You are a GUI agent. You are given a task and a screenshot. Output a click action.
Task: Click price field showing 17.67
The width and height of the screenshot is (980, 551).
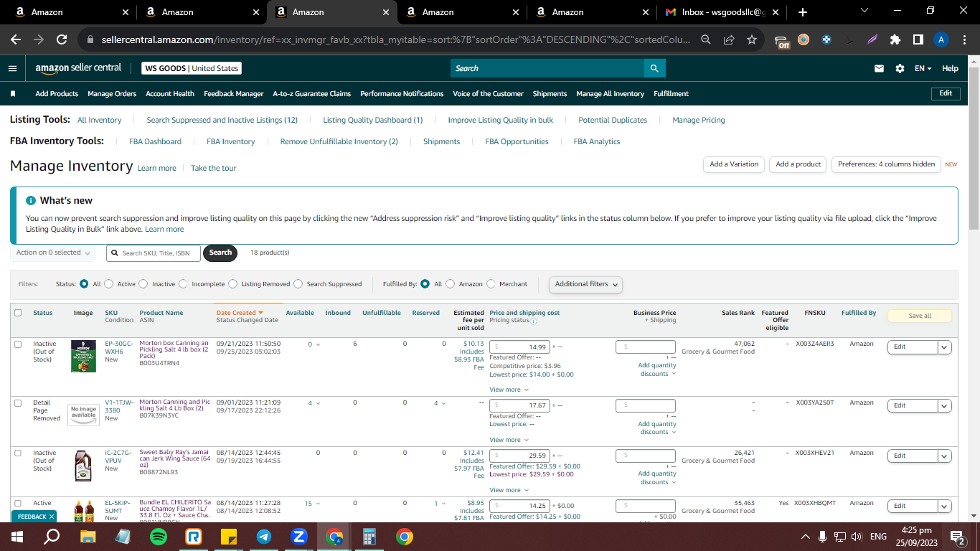tap(519, 405)
